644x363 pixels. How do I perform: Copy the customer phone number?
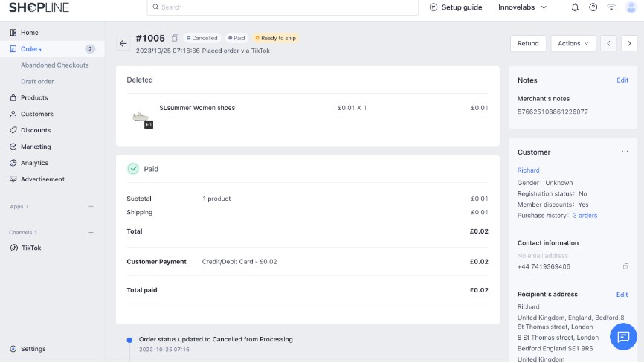(625, 266)
